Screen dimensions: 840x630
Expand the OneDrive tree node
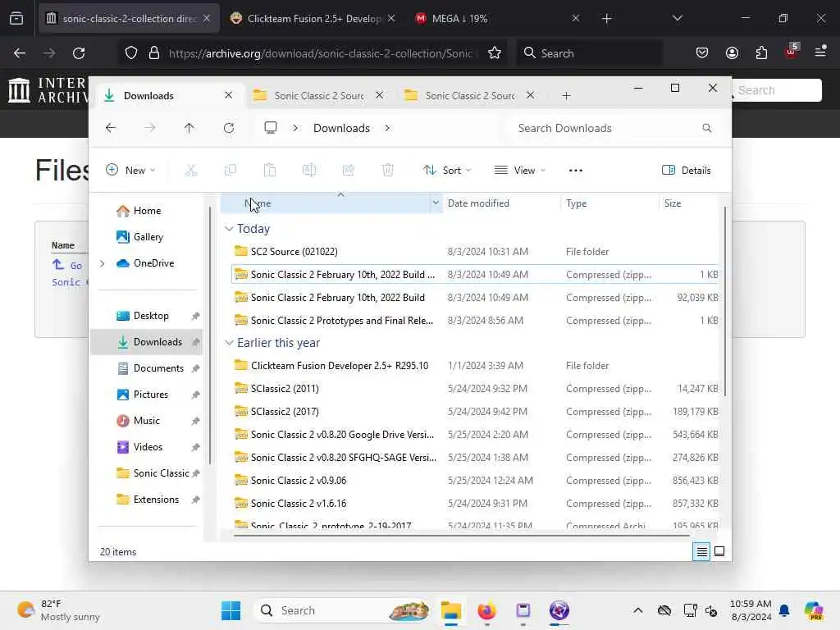coord(103,263)
